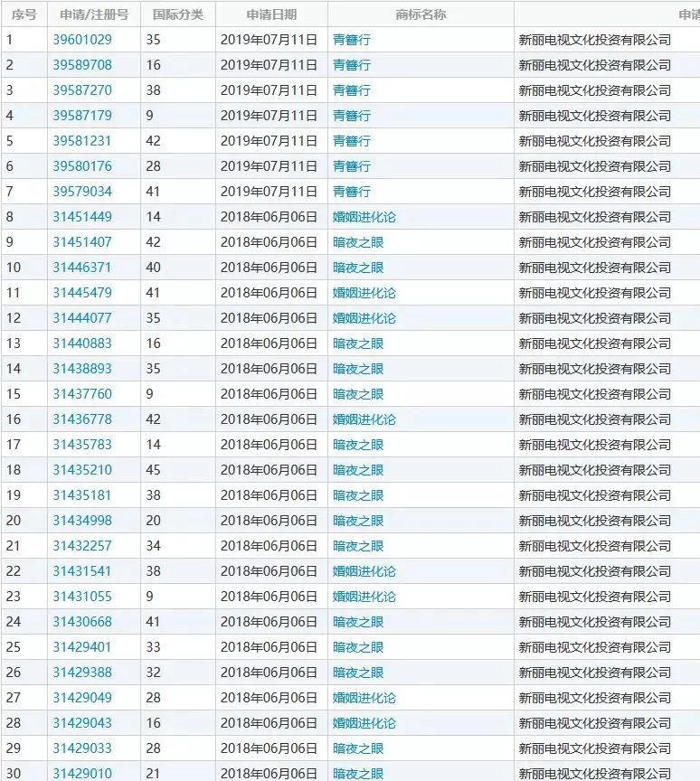Image resolution: width=700 pixels, height=781 pixels.
Task: Click 暗夜之眼 trademark name in row 10
Action: pyautogui.click(x=358, y=268)
